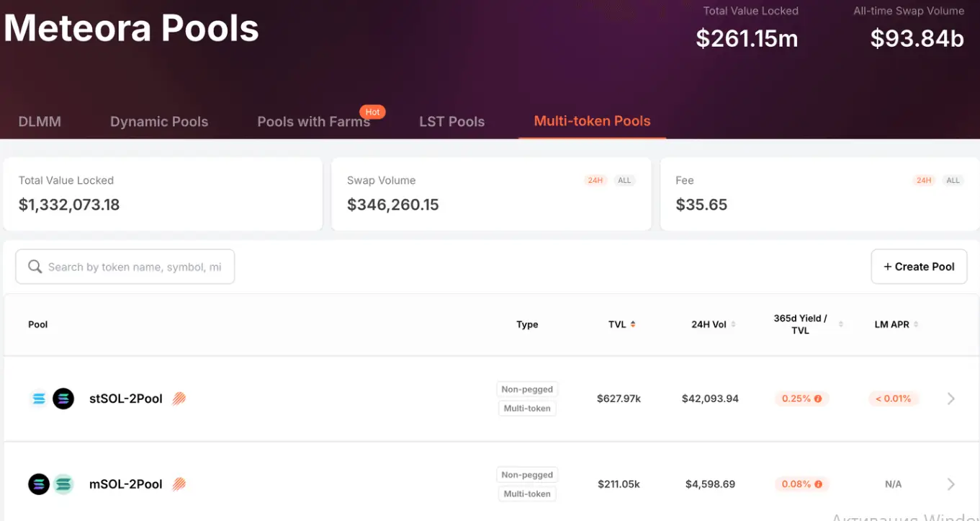Click the stSOL-2Pool token pair icons
980x521 pixels.
(51, 398)
